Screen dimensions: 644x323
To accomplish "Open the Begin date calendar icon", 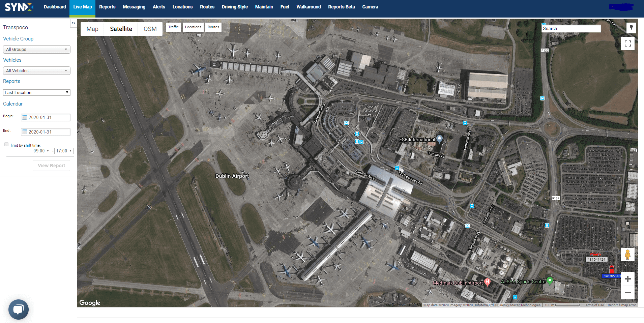I will pos(24,117).
